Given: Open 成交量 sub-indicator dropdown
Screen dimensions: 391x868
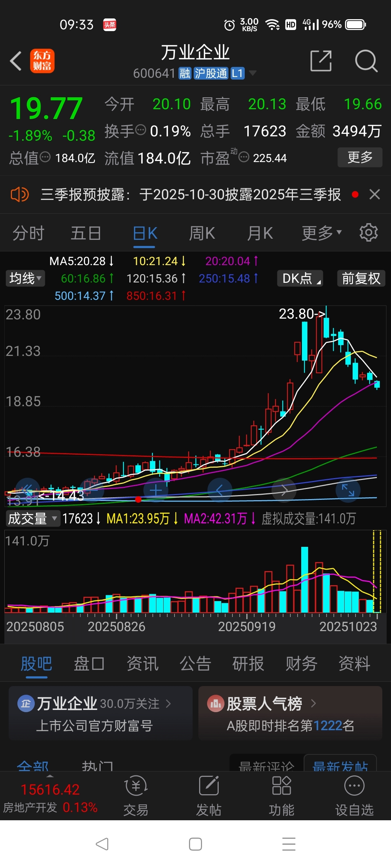Looking at the screenshot, I should [33, 518].
